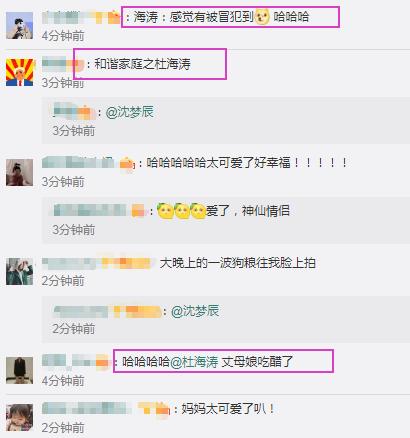The image size is (410, 438).
Task: Follow first @沈梦辰 mention link
Action: tap(130, 112)
